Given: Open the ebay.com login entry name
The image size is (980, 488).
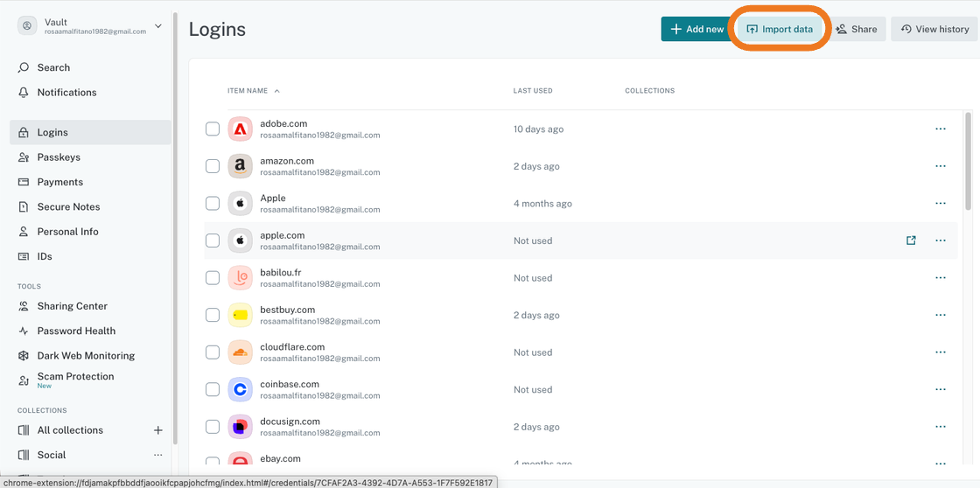Looking at the screenshot, I should pos(280,458).
